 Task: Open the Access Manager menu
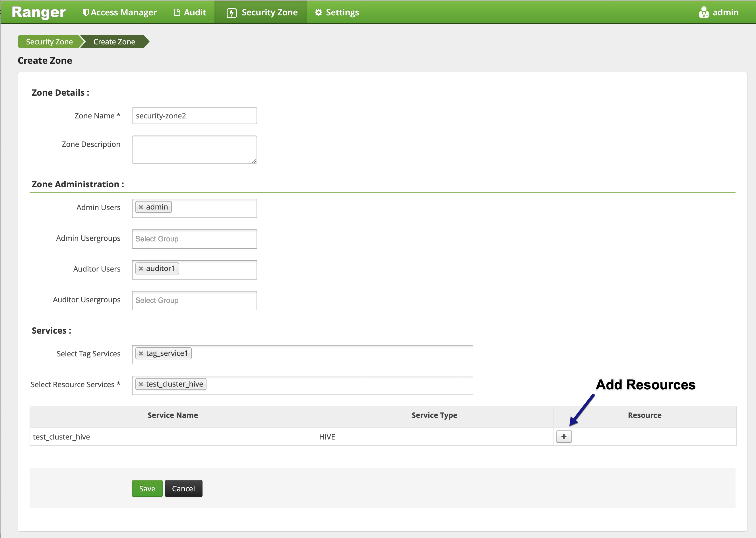click(120, 12)
